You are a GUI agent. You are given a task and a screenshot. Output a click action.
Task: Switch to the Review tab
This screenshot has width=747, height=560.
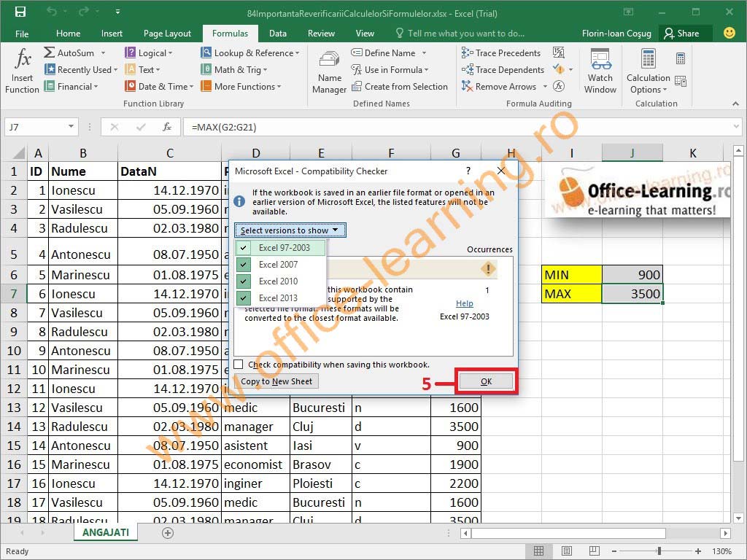[x=321, y=34]
